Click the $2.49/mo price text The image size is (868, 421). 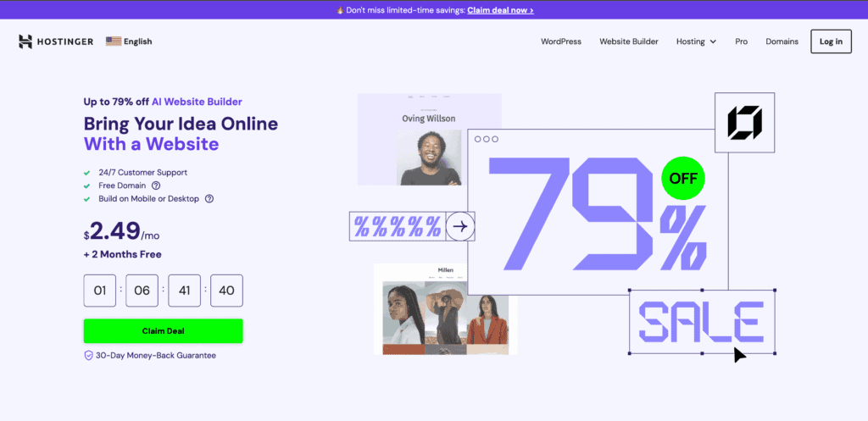[122, 231]
